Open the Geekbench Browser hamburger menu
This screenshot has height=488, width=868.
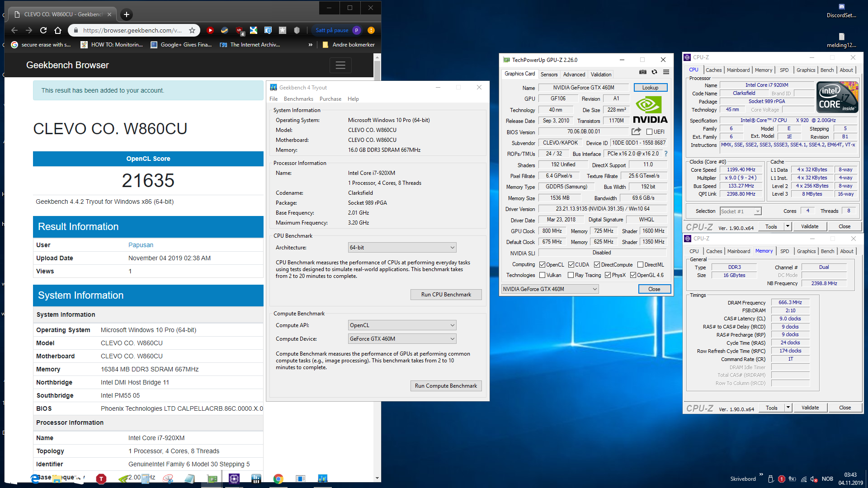(x=340, y=65)
